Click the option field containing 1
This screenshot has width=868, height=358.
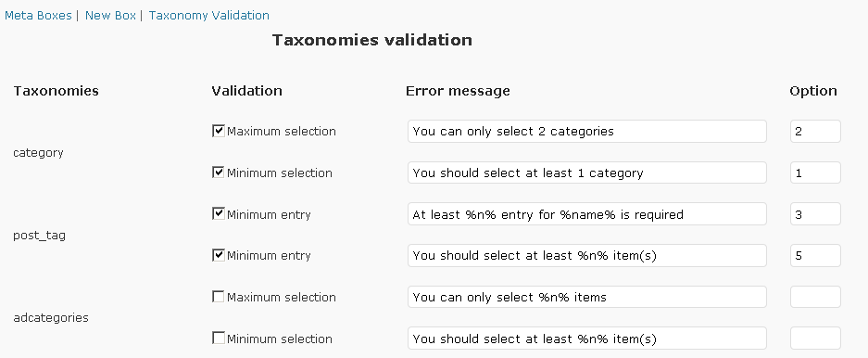pos(815,173)
